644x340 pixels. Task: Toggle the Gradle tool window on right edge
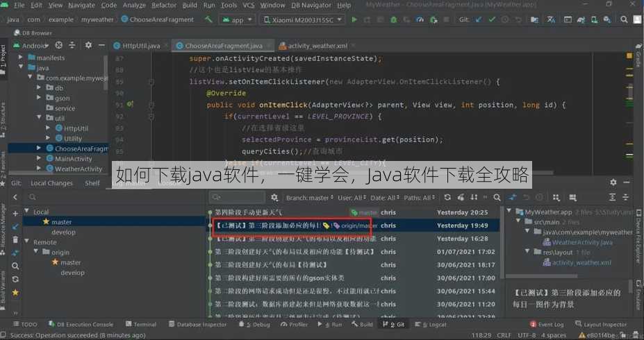pos(638,56)
